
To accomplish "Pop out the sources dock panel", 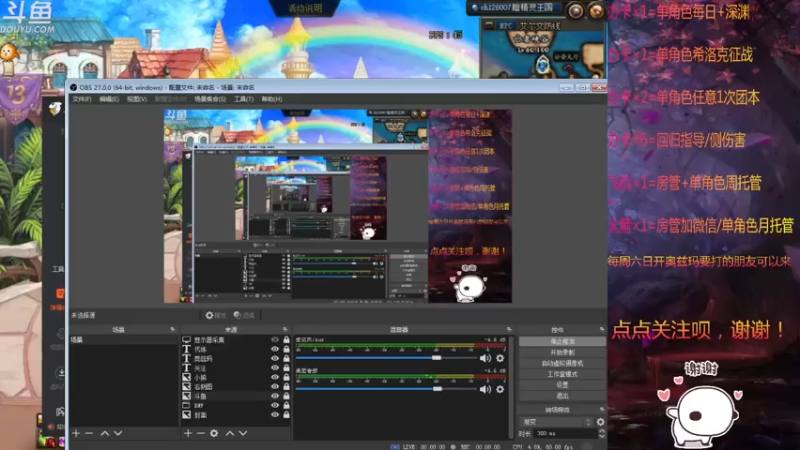I will [x=285, y=330].
